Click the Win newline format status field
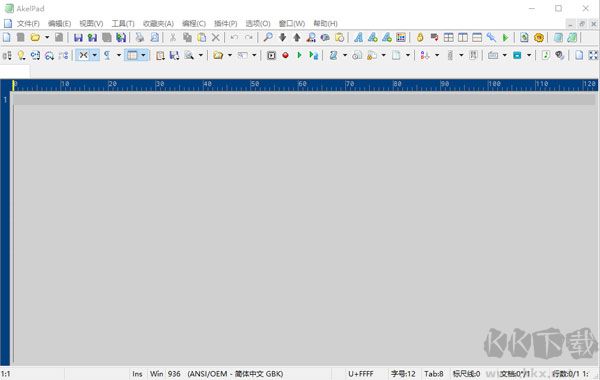The width and height of the screenshot is (600, 380). tap(156, 374)
